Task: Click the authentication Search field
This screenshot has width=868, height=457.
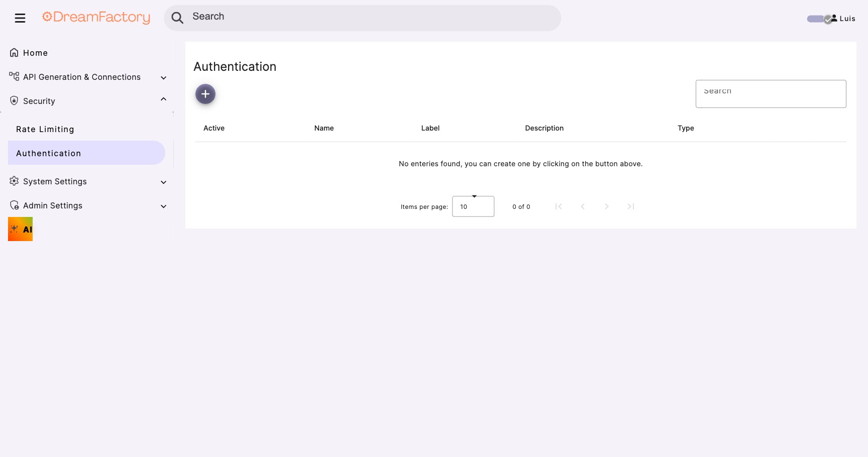Action: (x=771, y=93)
